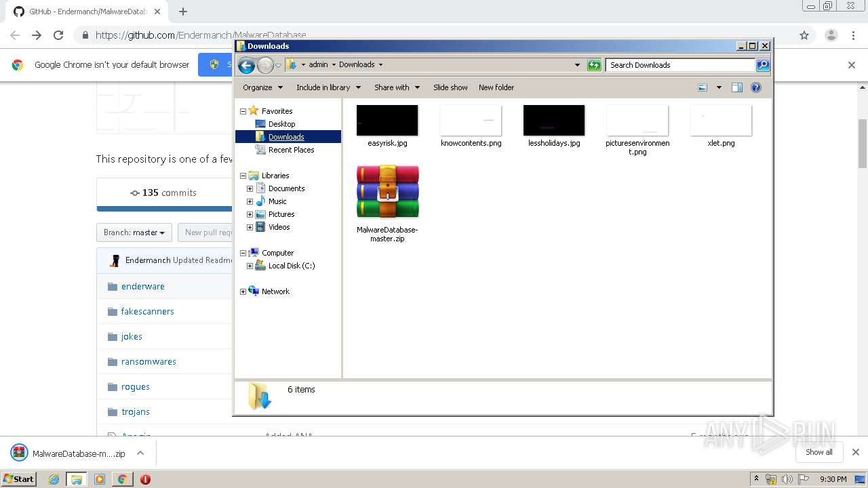Open the fakescanners folder link
Screen dimensions: 868x488
pos(148,311)
